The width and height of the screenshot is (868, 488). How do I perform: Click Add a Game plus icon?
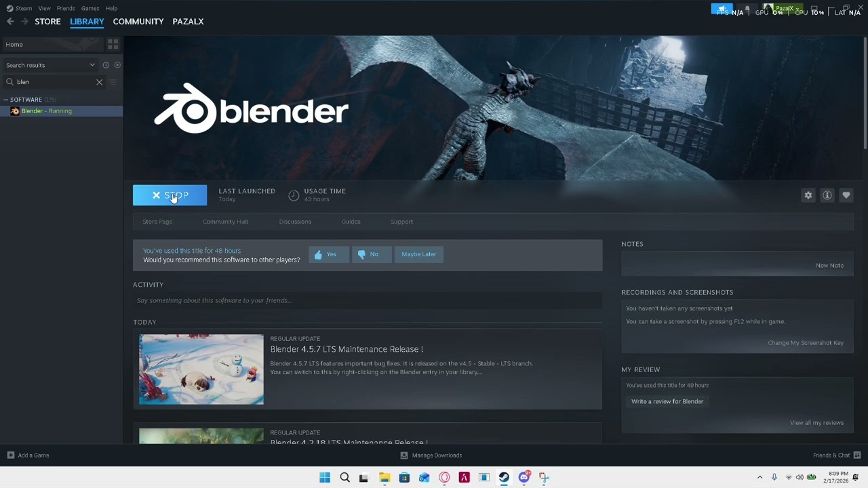point(10,455)
